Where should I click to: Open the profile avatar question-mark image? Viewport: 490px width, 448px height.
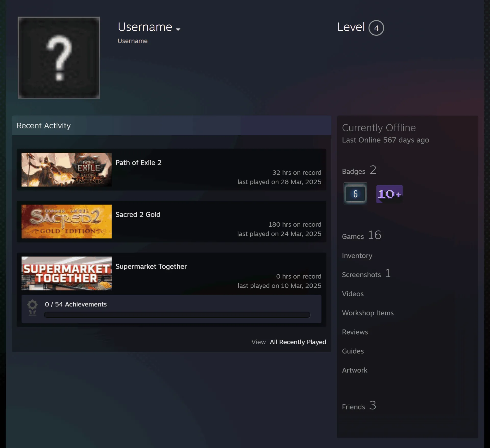click(59, 58)
